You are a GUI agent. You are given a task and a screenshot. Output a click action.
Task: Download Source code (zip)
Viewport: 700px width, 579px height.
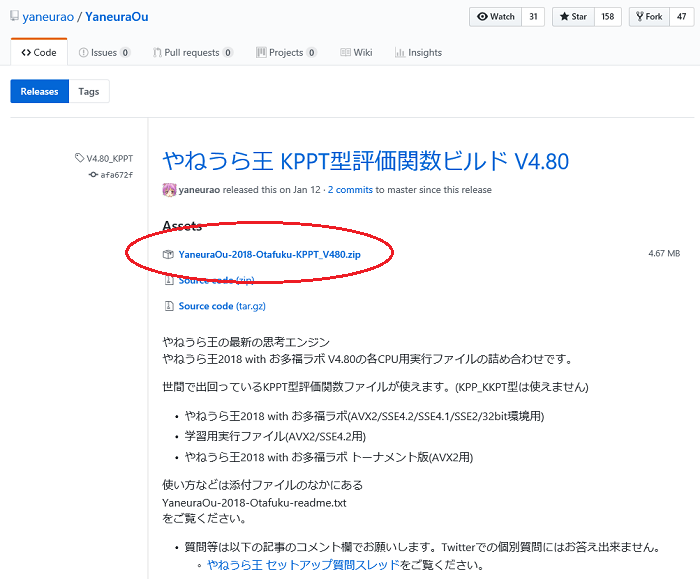(216, 280)
